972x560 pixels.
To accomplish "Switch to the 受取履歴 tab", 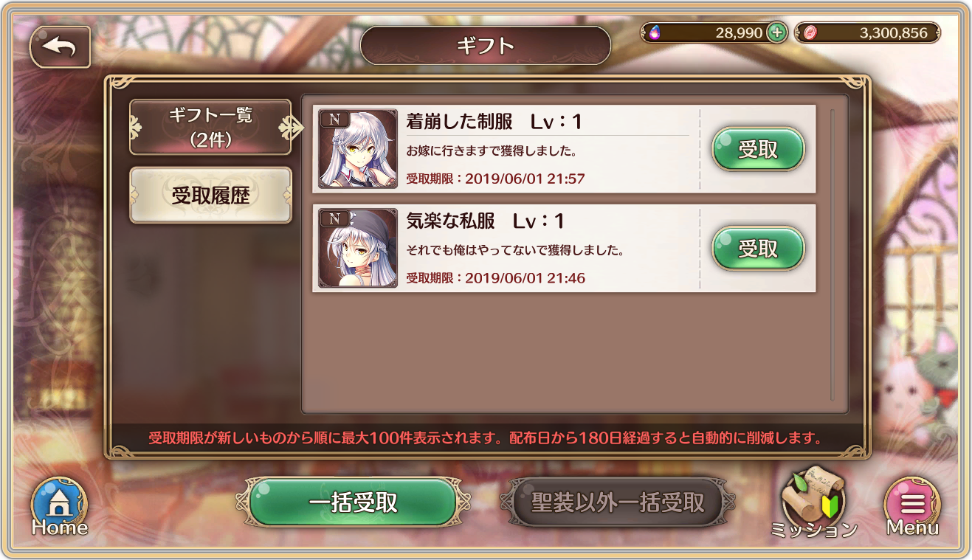I will click(x=210, y=196).
